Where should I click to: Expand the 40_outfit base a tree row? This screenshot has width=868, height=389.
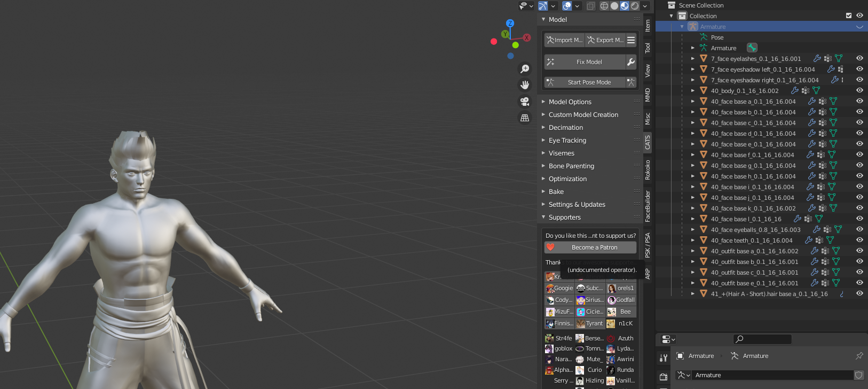pyautogui.click(x=693, y=251)
